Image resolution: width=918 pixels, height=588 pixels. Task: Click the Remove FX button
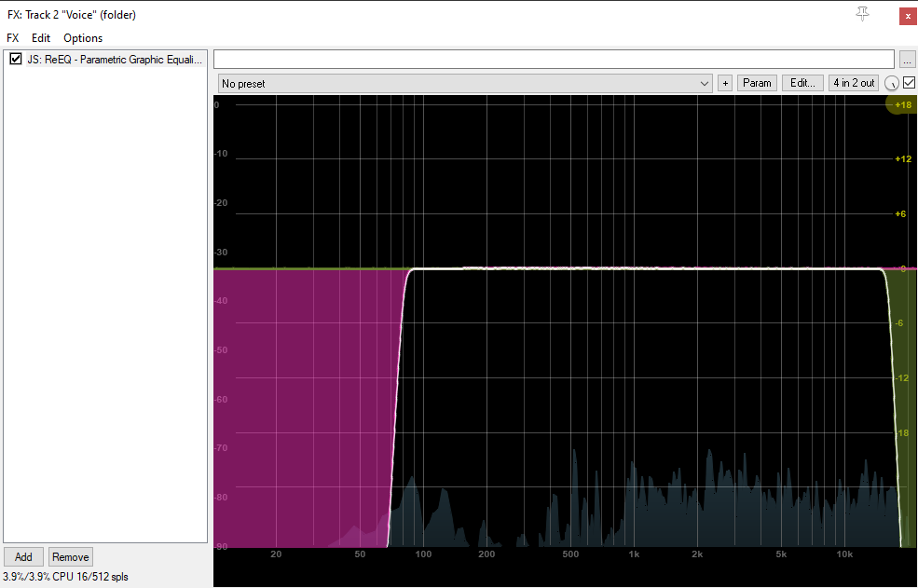click(70, 557)
